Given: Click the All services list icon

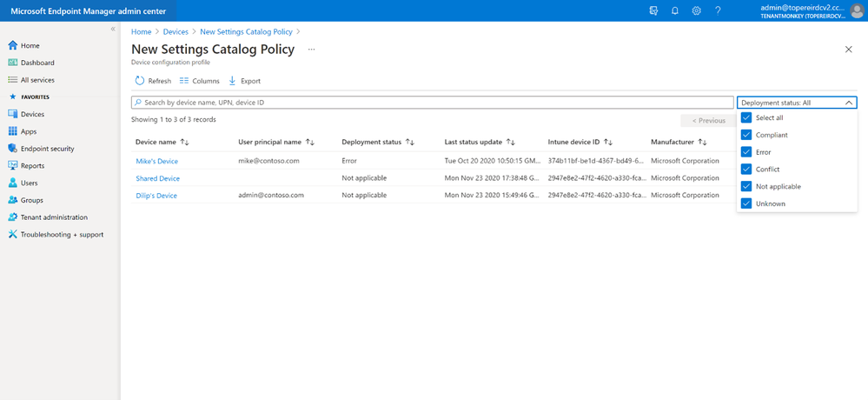Looking at the screenshot, I should point(13,80).
